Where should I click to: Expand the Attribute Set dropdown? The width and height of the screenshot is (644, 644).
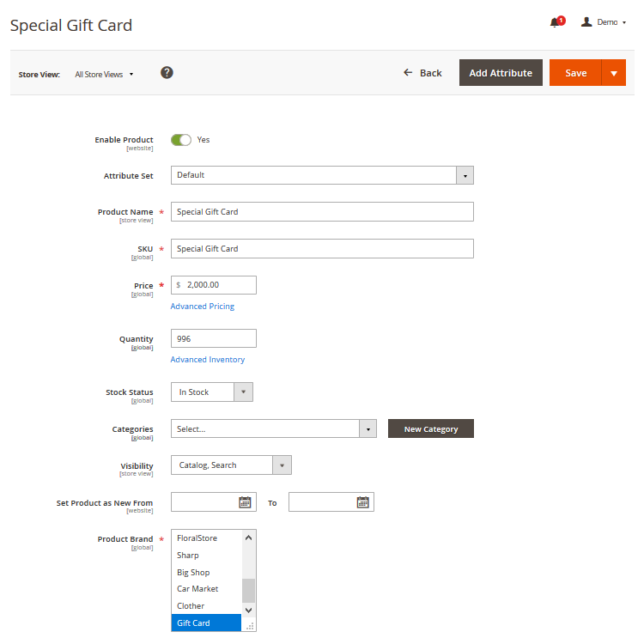pos(465,175)
